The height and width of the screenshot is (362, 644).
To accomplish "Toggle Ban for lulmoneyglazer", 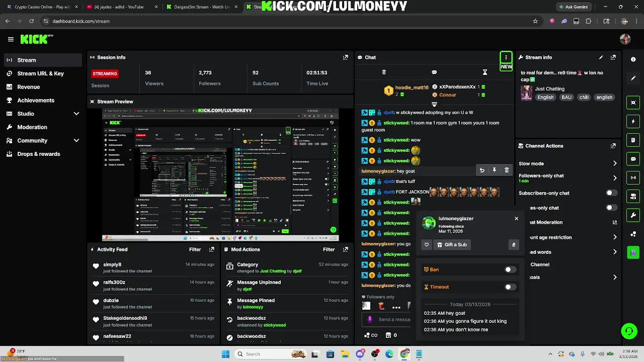I will tap(510, 269).
